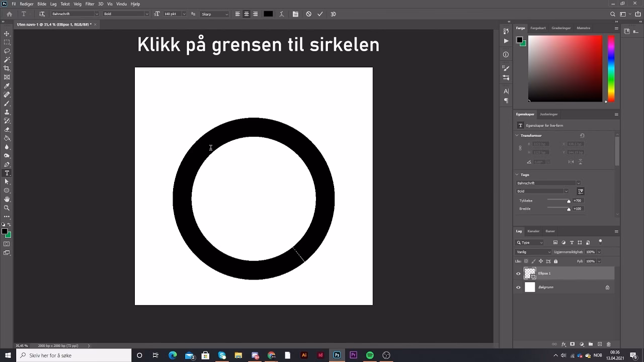
Task: Hide the Bakgrunn layer
Action: tap(518, 287)
